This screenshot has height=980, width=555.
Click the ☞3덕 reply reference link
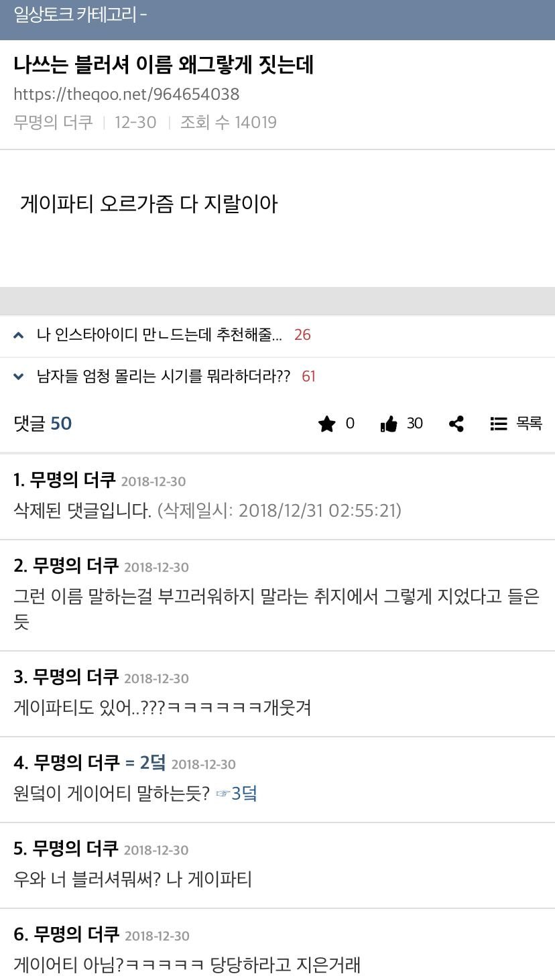237,794
